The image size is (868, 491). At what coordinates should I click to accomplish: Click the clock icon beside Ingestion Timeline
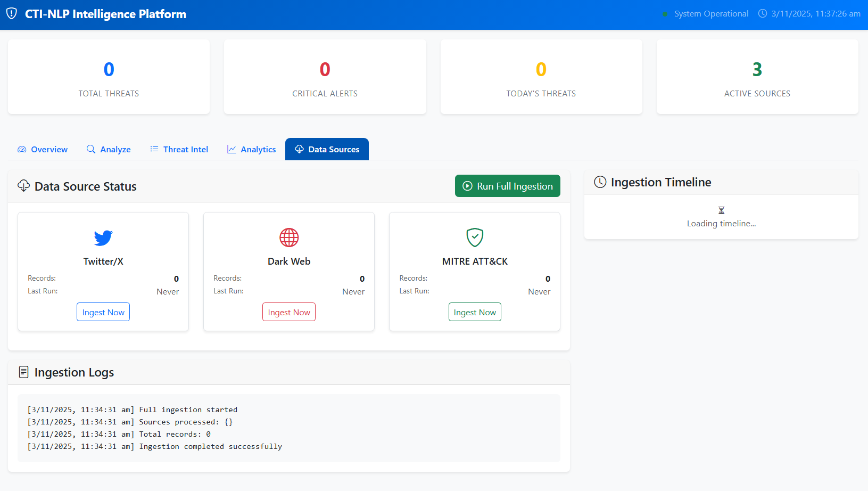[x=600, y=182]
